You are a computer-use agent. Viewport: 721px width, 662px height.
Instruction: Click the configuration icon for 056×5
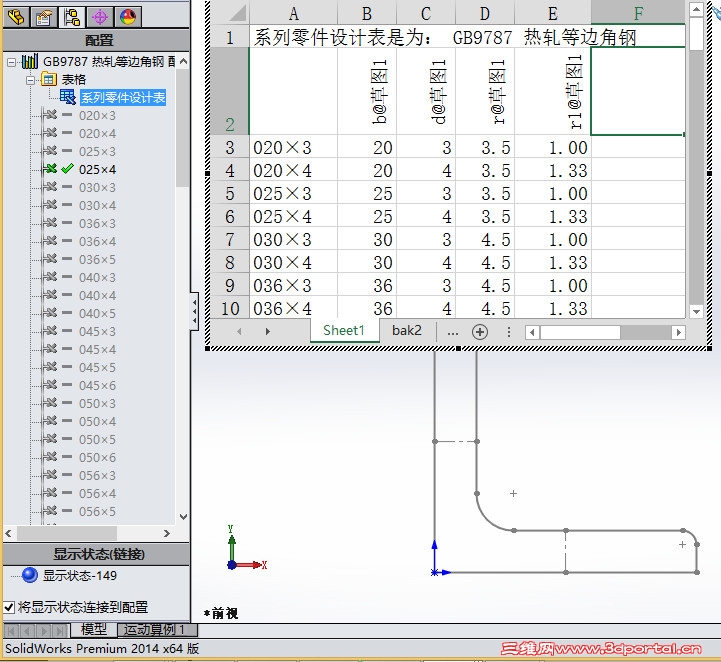click(50, 511)
